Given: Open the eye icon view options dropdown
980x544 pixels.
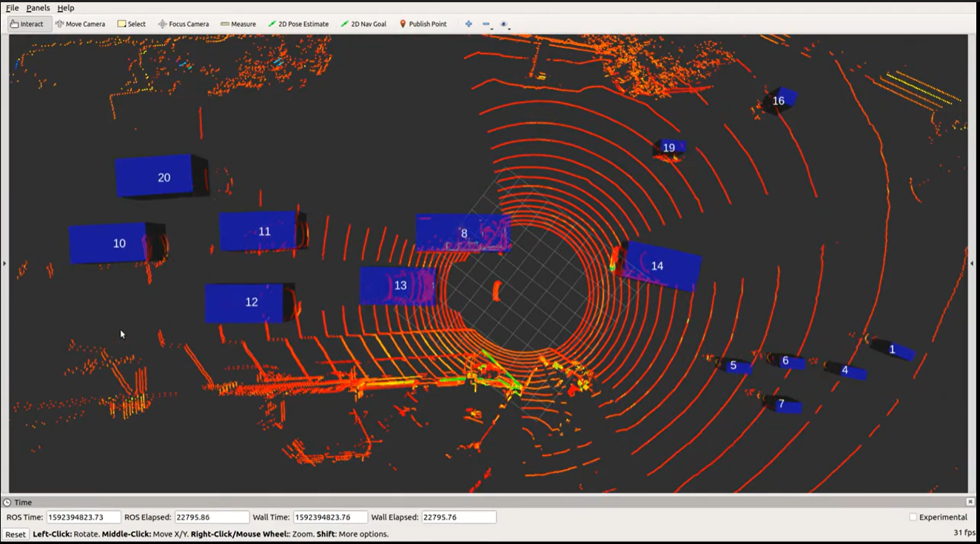Looking at the screenshot, I should pos(505,24).
